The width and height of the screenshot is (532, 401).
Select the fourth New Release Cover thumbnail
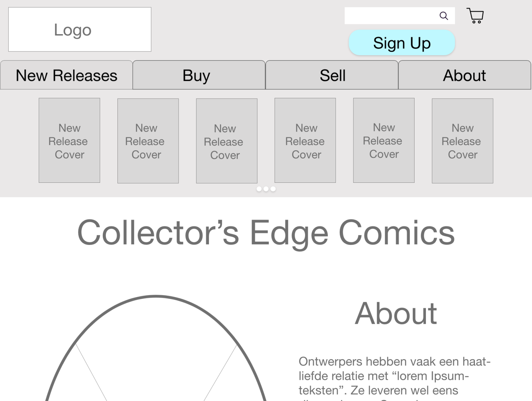pos(305,140)
